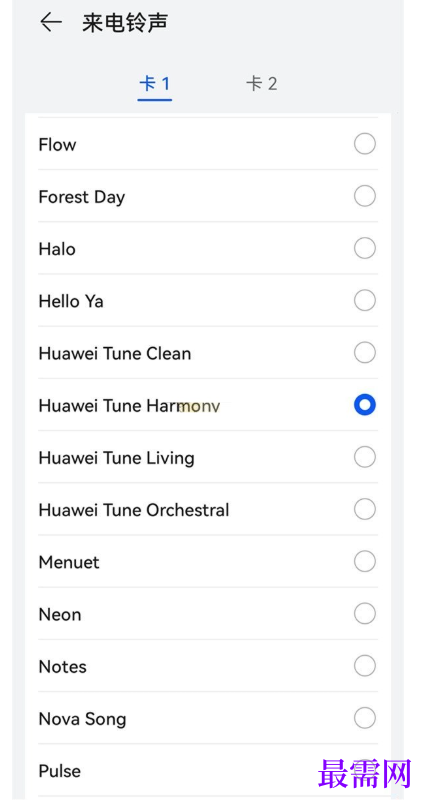
Task: Select Huawei Tune Clean radio button
Action: tap(365, 353)
